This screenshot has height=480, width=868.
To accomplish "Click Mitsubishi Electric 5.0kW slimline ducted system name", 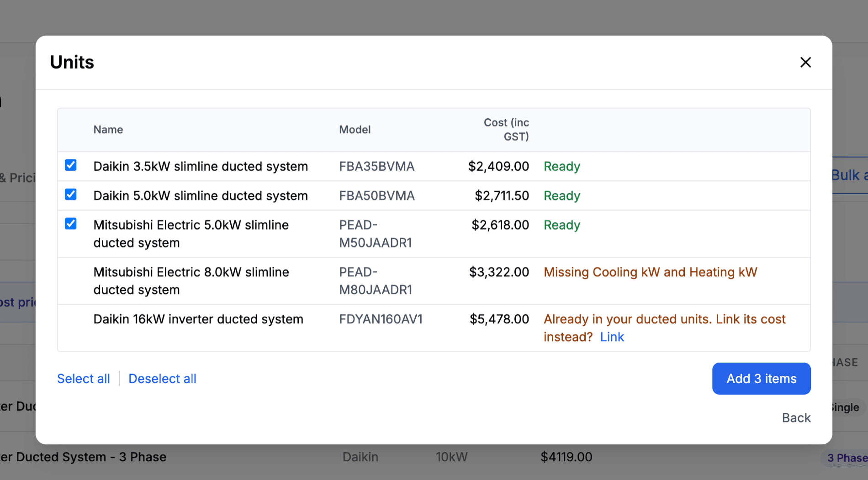I will 191,234.
